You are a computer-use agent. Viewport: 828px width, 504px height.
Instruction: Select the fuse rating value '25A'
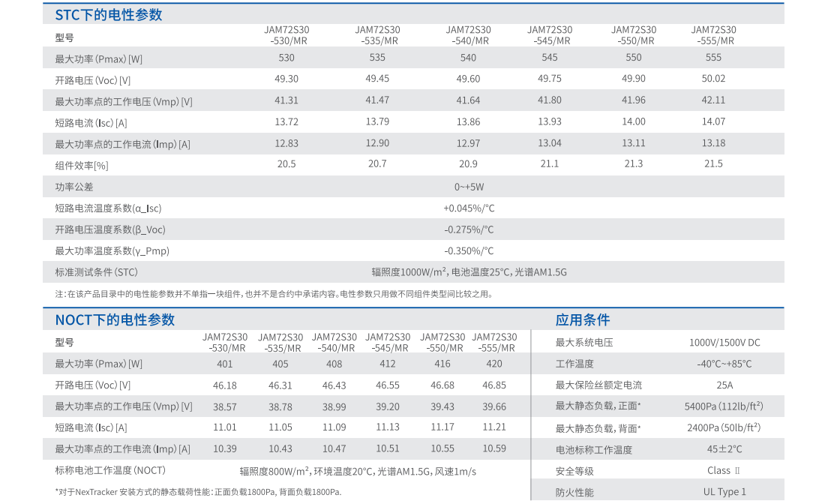tap(724, 385)
